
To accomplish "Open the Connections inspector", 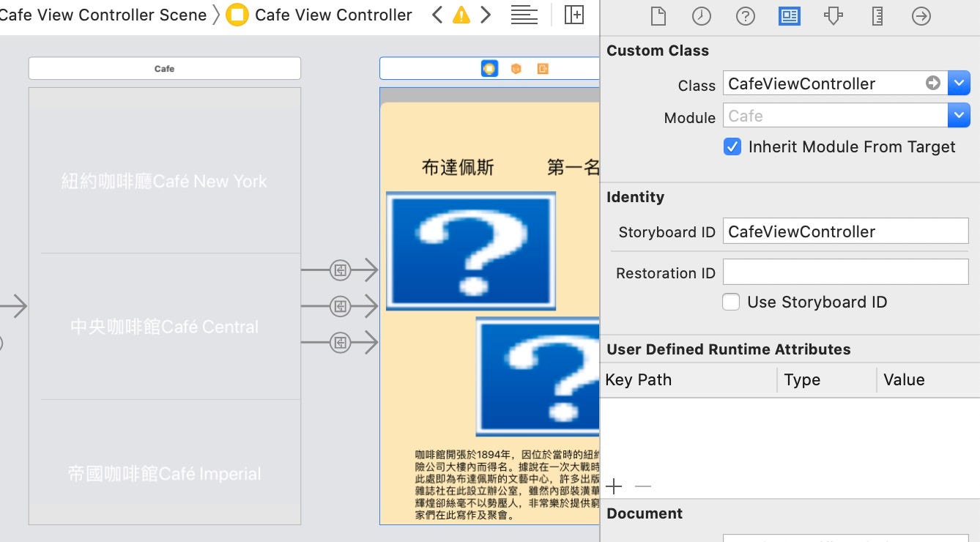I will tap(921, 15).
